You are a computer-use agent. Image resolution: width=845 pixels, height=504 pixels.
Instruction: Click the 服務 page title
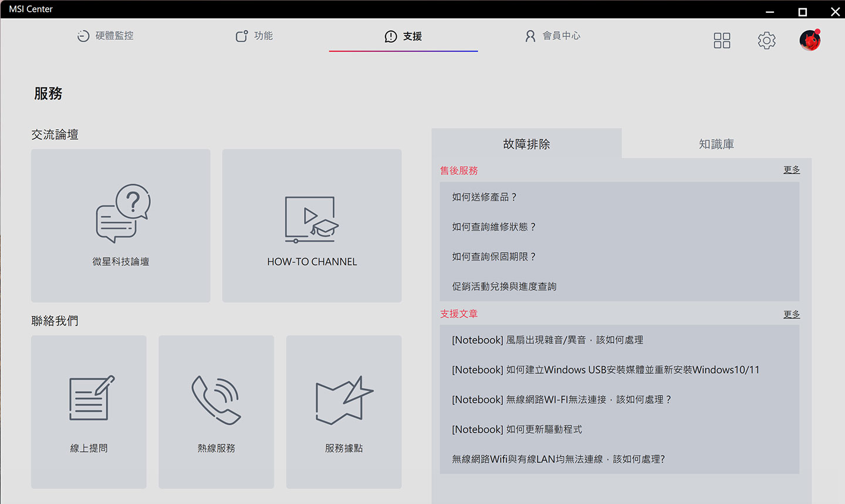pyautogui.click(x=48, y=93)
